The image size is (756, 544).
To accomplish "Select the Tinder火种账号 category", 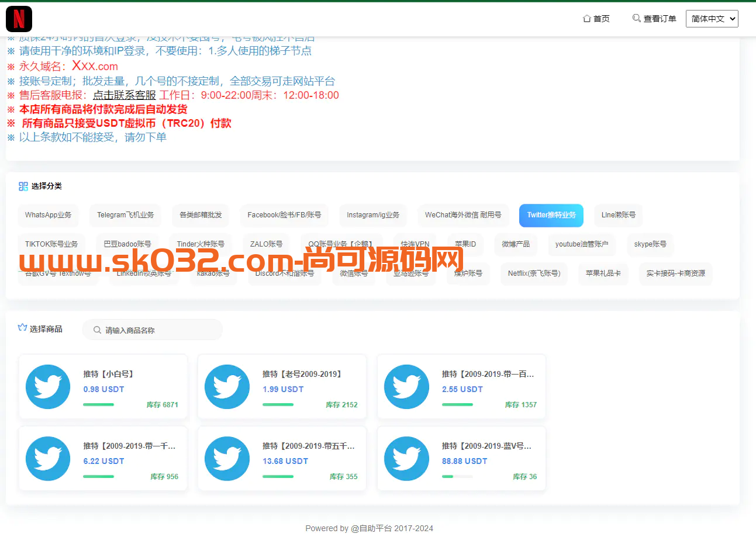I will click(x=201, y=244).
